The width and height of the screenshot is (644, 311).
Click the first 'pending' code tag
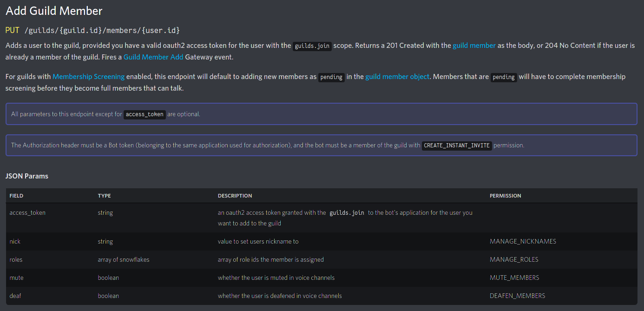pyautogui.click(x=331, y=77)
